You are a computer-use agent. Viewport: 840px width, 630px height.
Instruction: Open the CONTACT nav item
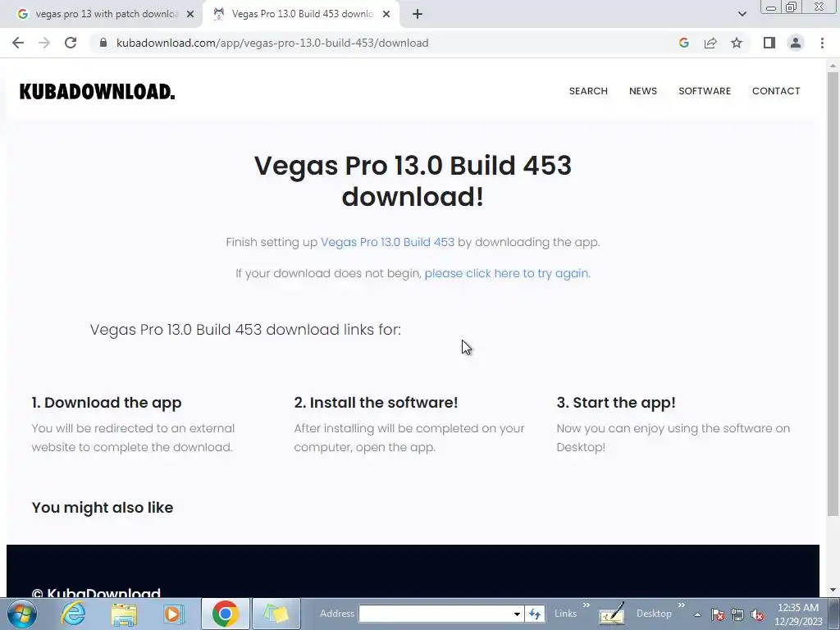click(776, 91)
